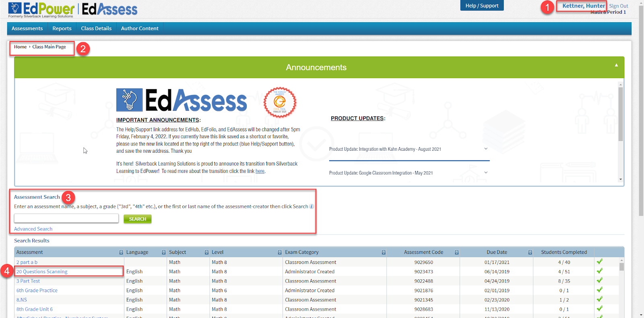Sort by the Students Completed column header

pos(564,252)
